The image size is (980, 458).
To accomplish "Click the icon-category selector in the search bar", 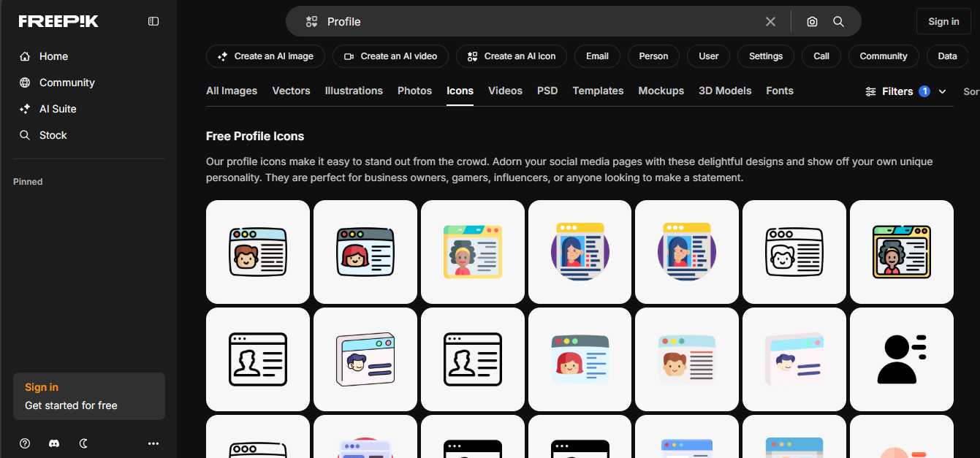I will pos(312,21).
